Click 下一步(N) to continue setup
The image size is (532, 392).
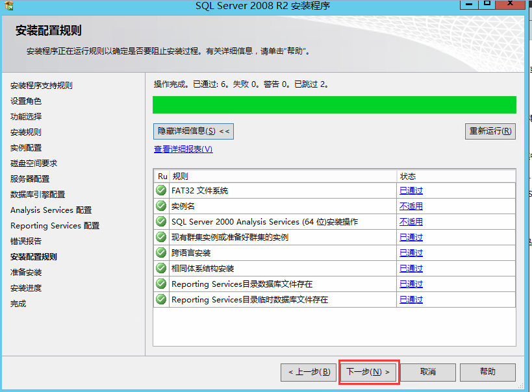(x=369, y=372)
